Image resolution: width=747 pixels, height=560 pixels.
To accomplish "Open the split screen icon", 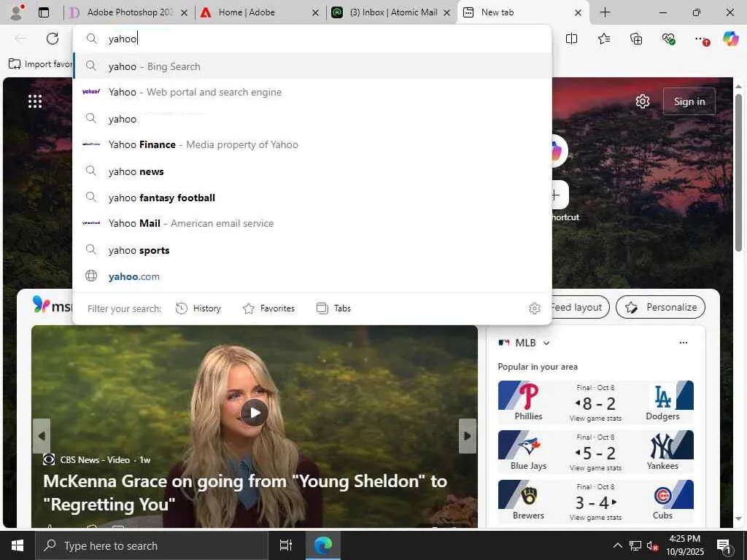I will (571, 39).
